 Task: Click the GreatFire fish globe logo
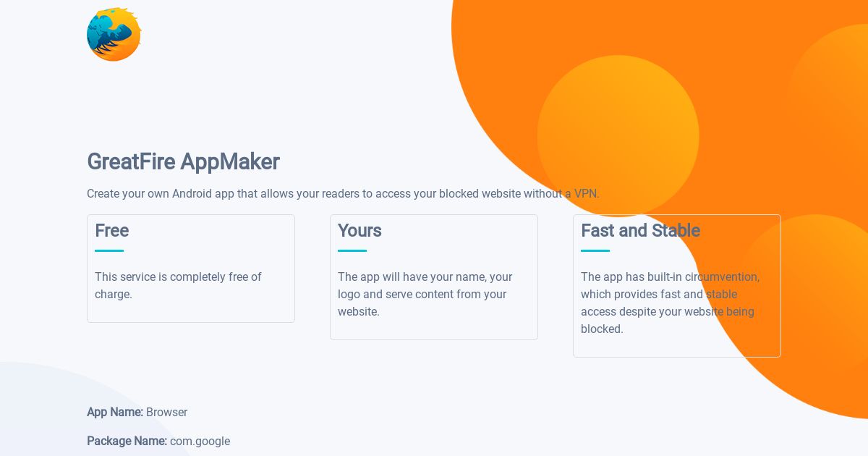[114, 34]
